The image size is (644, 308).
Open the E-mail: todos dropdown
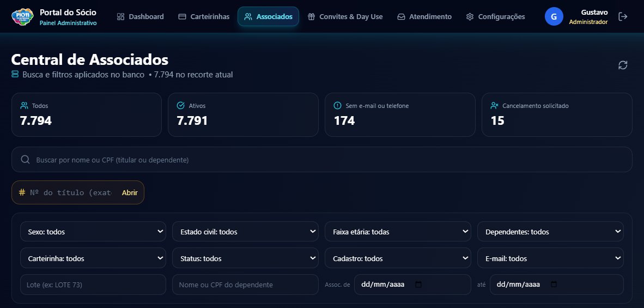pyautogui.click(x=550, y=258)
